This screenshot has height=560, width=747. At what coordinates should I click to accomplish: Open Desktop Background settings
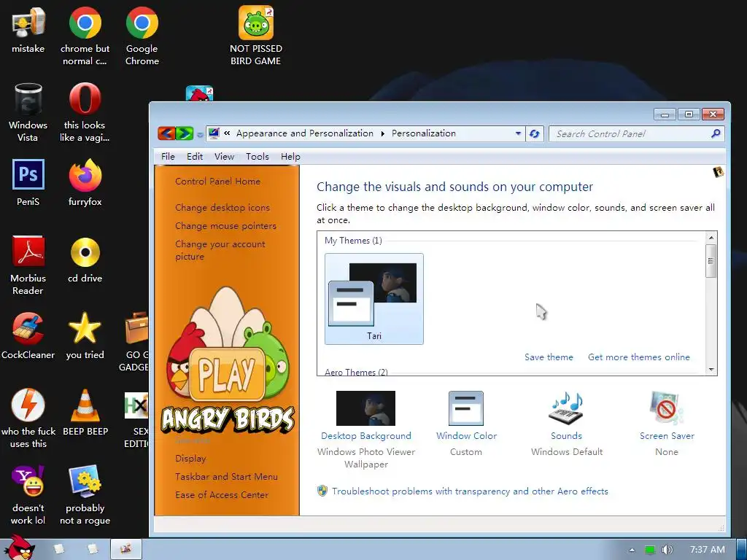(366, 415)
